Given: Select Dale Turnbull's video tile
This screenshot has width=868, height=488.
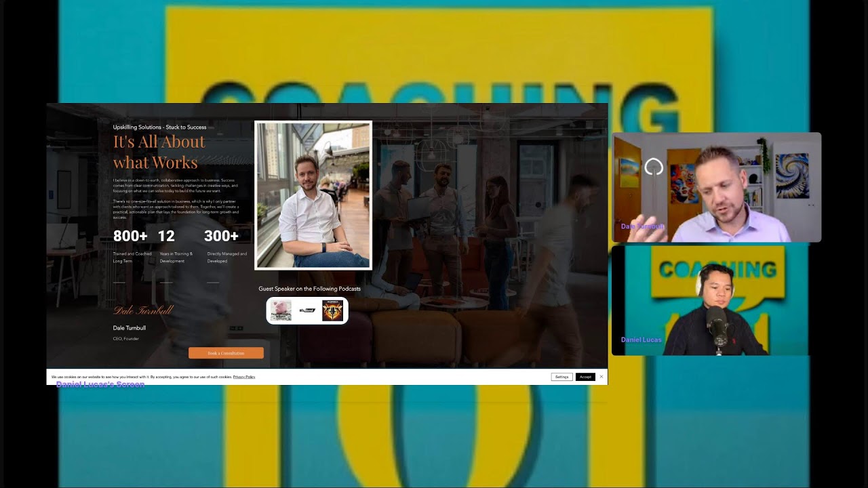Looking at the screenshot, I should [717, 187].
